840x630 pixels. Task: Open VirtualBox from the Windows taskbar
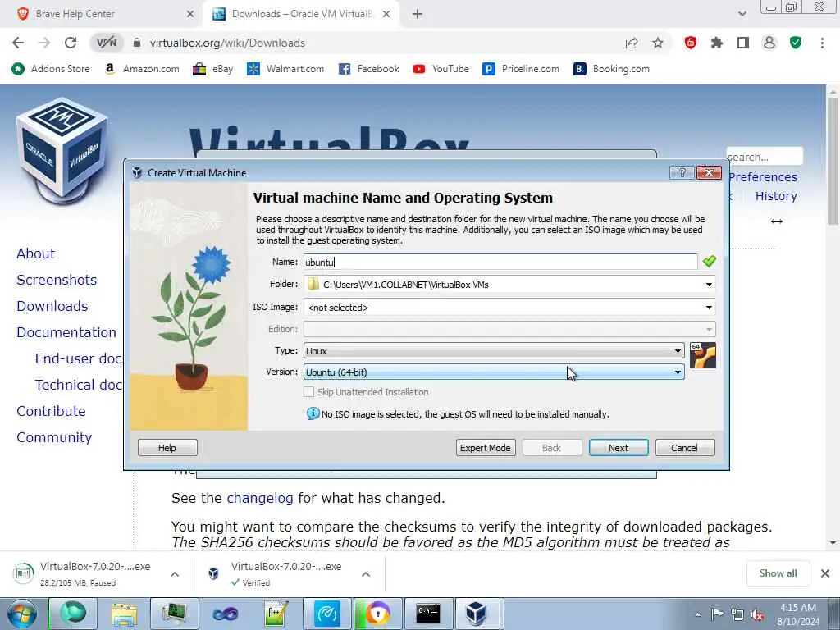476,614
